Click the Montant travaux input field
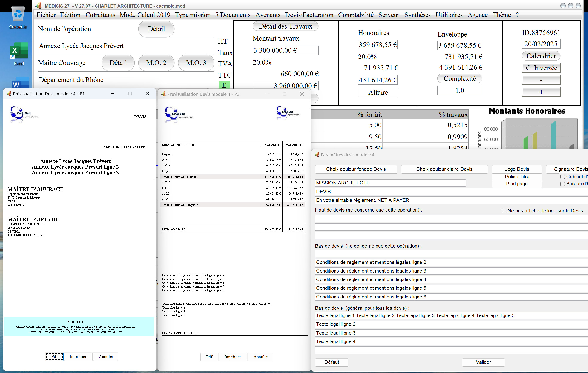The image size is (588, 373). pos(285,50)
